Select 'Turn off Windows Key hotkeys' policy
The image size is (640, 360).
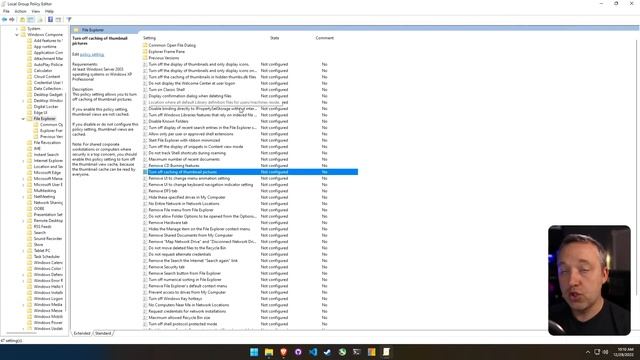pos(175,299)
